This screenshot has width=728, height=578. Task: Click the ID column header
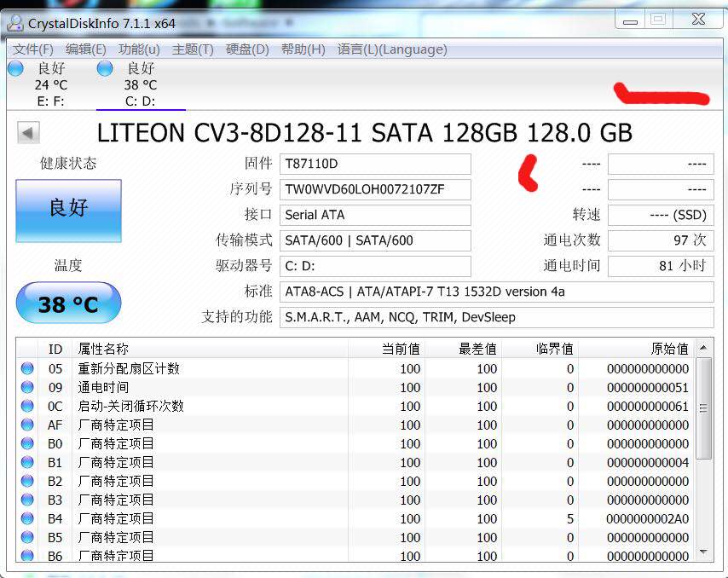[55, 349]
